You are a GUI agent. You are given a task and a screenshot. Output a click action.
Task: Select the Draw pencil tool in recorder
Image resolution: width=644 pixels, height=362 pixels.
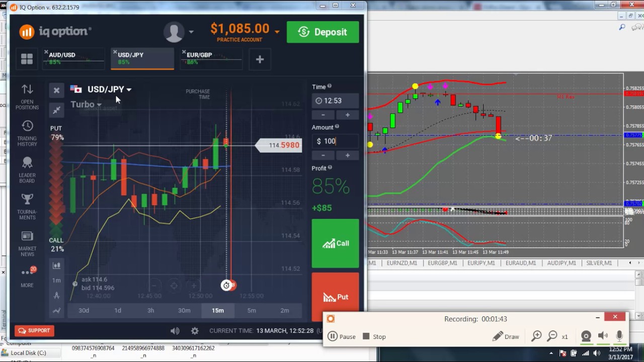click(506, 336)
